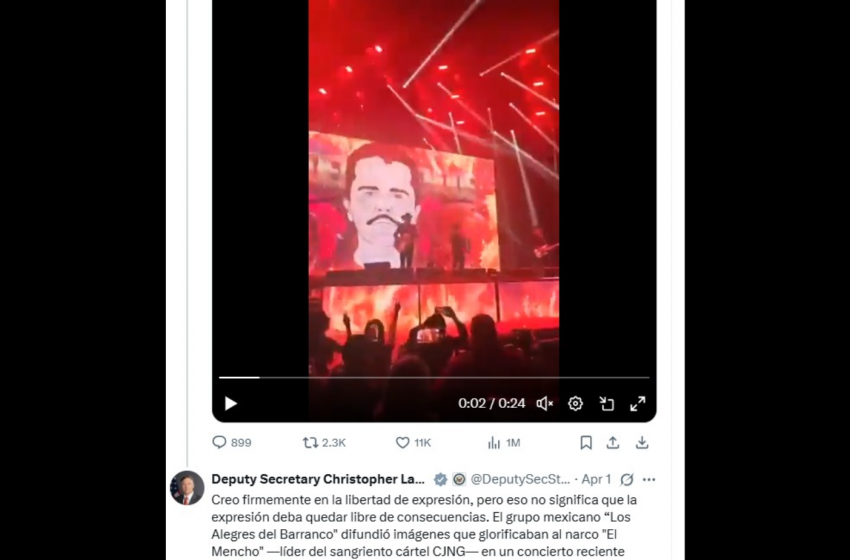Share the post via share icon
Screen dimensions: 850x560
point(613,442)
